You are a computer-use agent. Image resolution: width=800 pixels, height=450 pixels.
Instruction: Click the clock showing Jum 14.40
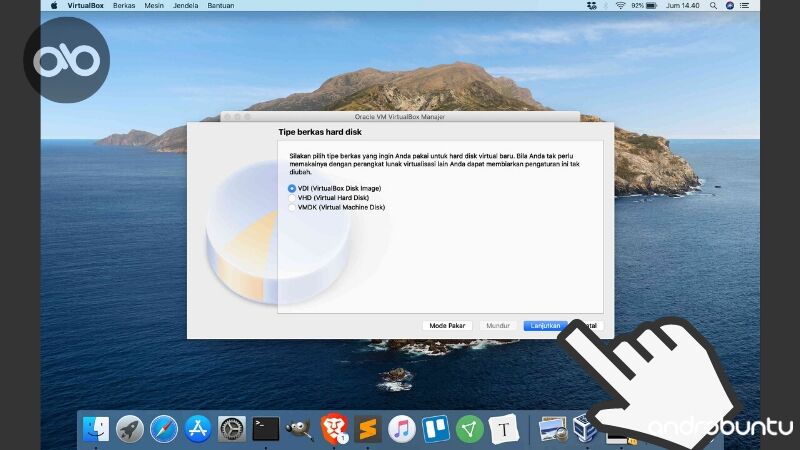(683, 6)
